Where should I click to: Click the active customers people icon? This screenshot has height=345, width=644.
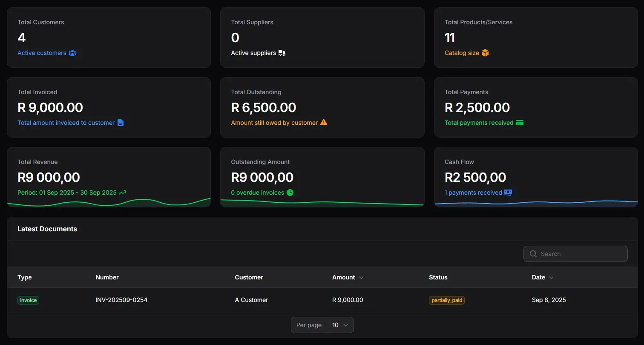73,53
